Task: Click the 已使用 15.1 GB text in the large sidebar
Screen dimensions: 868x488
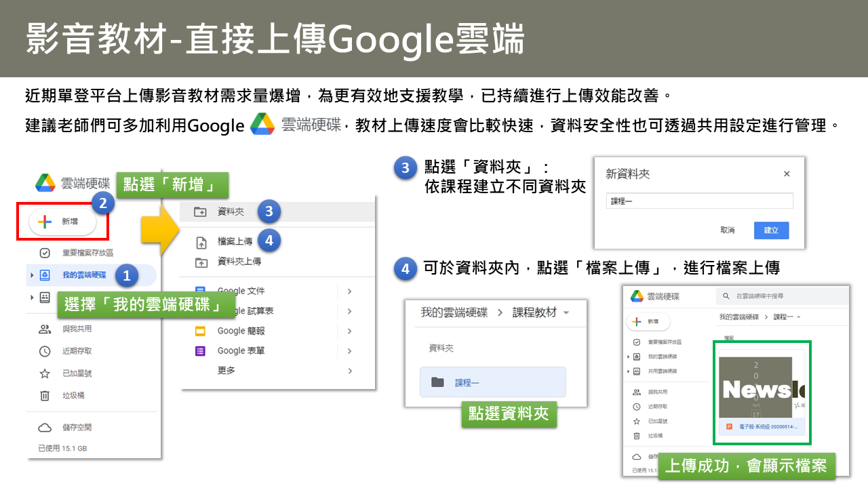Action: pyautogui.click(x=62, y=449)
